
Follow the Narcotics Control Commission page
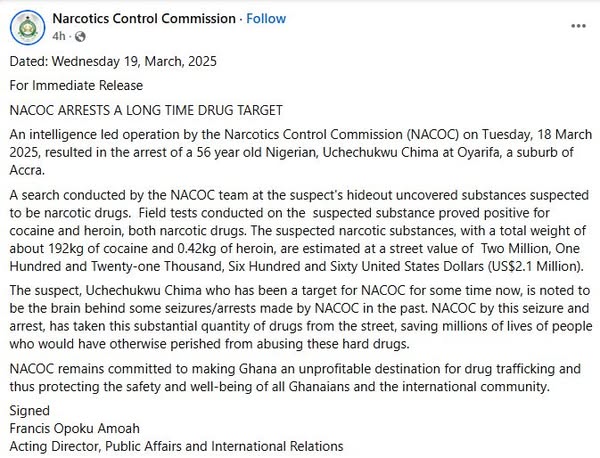click(266, 19)
